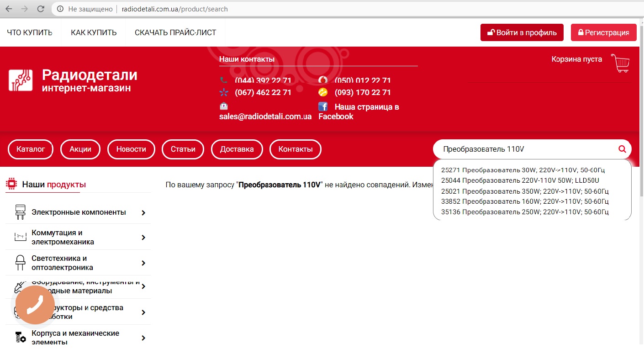Expand the Электронные компоненты category
The width and height of the screenshot is (644, 349).
(x=143, y=212)
